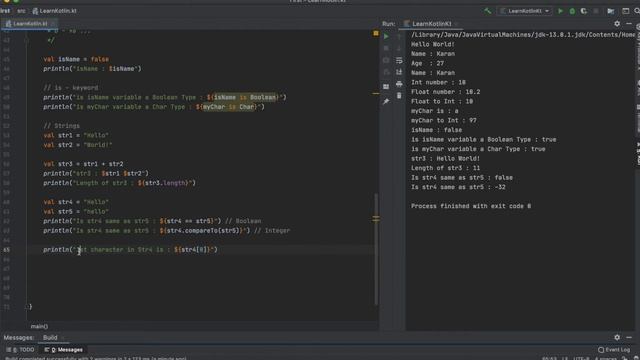The height and width of the screenshot is (360, 640).
Task: Collapse the code fold at the closing brace
Action: [27, 307]
